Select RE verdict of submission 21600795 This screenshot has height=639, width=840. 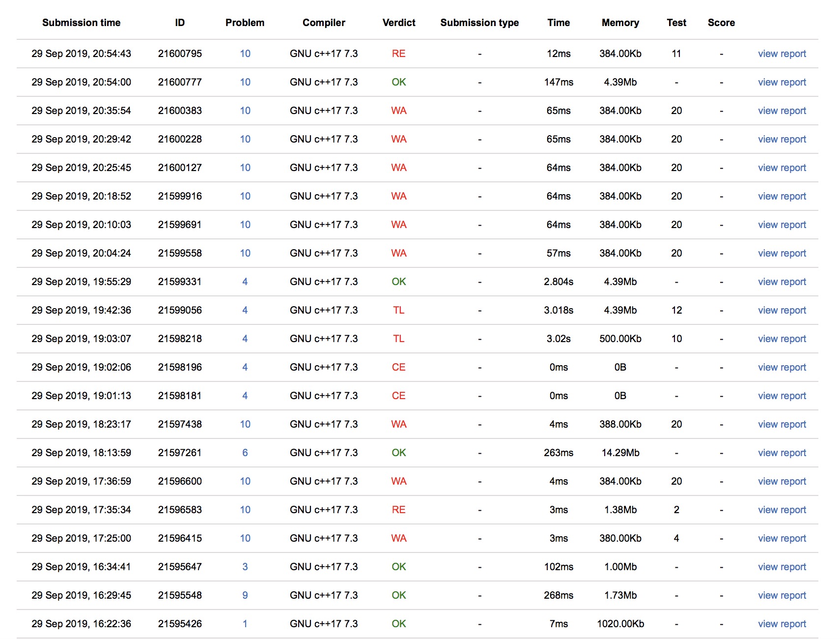pyautogui.click(x=398, y=54)
